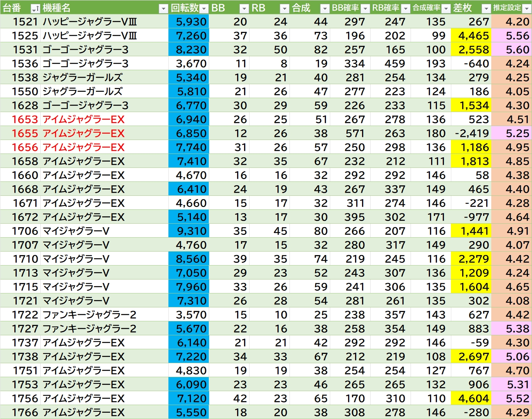Select spin count cell 6,140
Viewport: 532px width, 419px height.
tap(189, 343)
